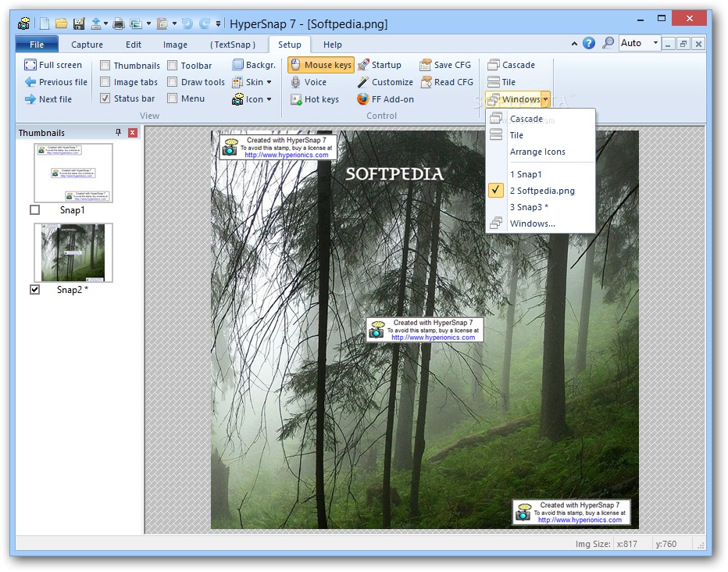Switch to the Help tab
728x572 pixels.
pyautogui.click(x=333, y=45)
